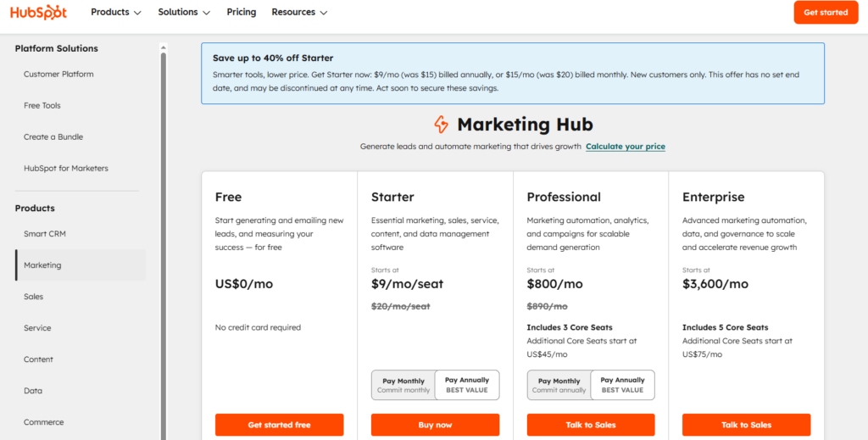Click the Marketing Hub lightning icon
The width and height of the screenshot is (868, 440).
pos(441,125)
